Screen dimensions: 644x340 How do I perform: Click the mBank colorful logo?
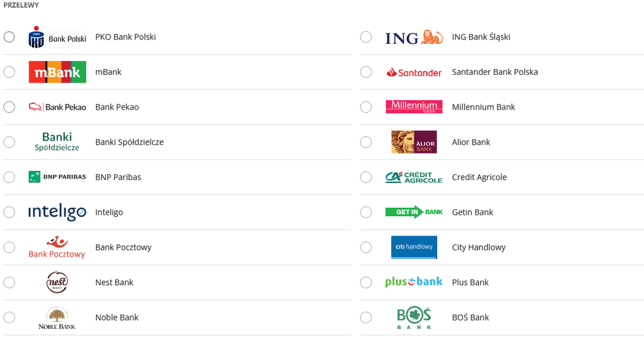coord(57,72)
